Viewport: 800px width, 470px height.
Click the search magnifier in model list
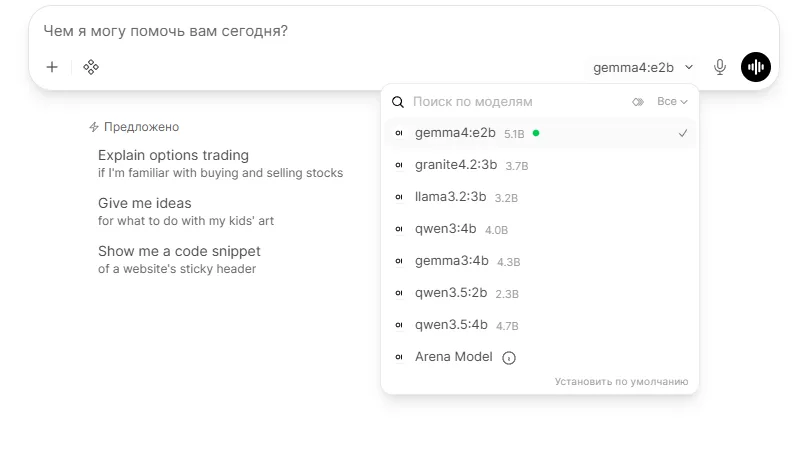(x=398, y=102)
